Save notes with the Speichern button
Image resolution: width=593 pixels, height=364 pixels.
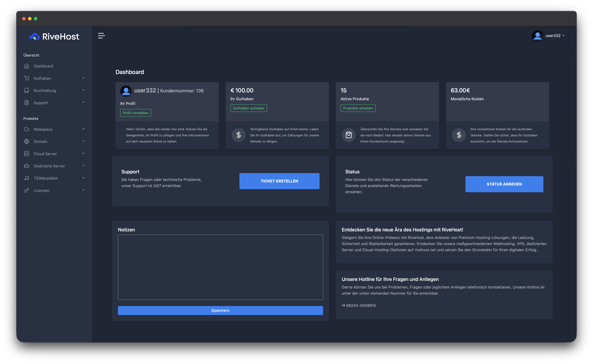tap(220, 311)
